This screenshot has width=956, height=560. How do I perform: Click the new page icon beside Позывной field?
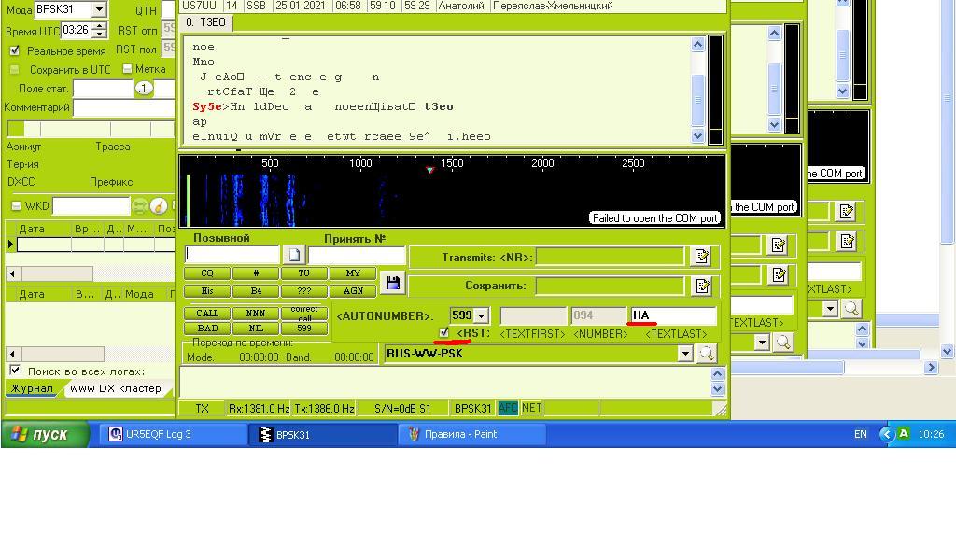pyautogui.click(x=293, y=255)
